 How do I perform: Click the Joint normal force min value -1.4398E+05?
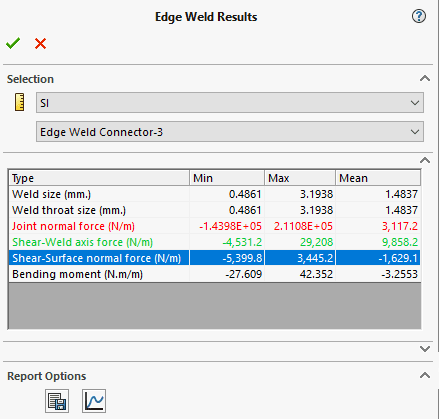(230, 226)
